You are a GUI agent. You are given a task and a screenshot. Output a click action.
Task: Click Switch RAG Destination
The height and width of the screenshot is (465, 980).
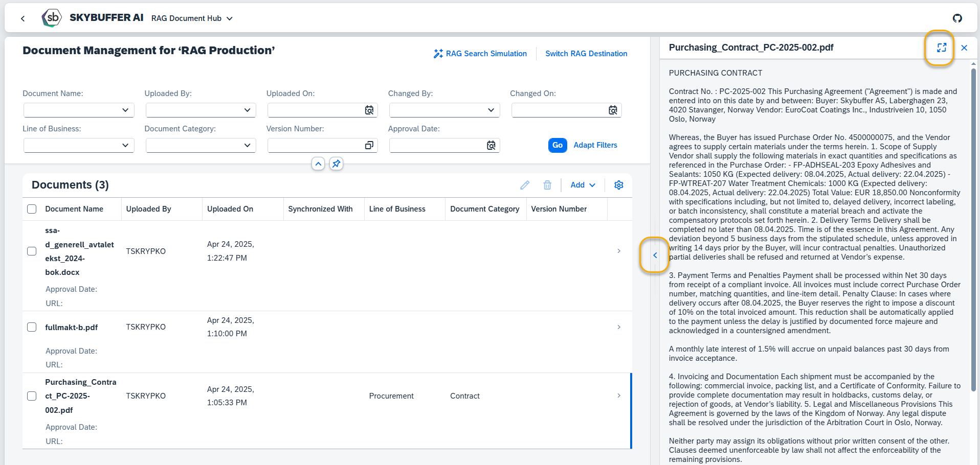click(x=586, y=54)
